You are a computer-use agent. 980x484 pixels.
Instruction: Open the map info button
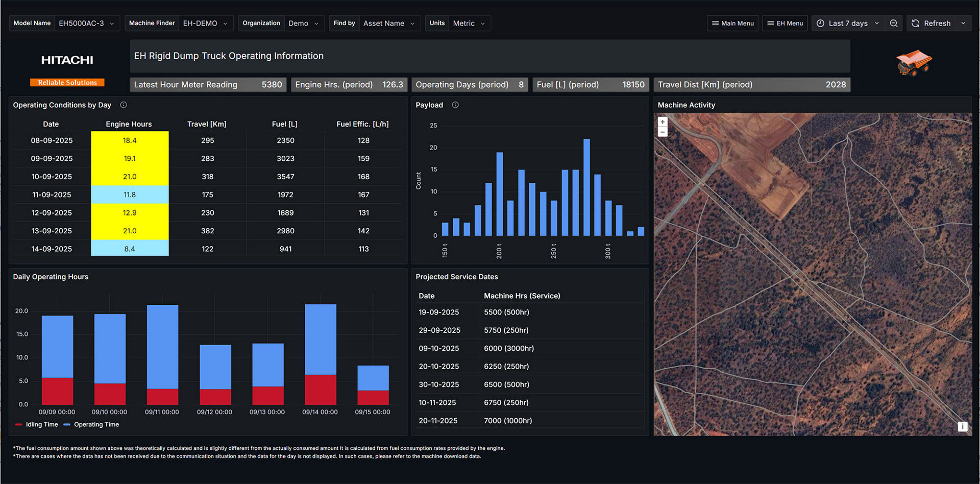(x=963, y=426)
